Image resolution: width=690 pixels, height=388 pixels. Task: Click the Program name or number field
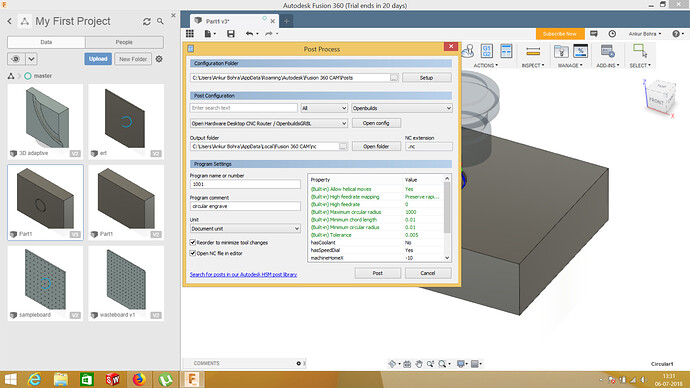coord(245,184)
